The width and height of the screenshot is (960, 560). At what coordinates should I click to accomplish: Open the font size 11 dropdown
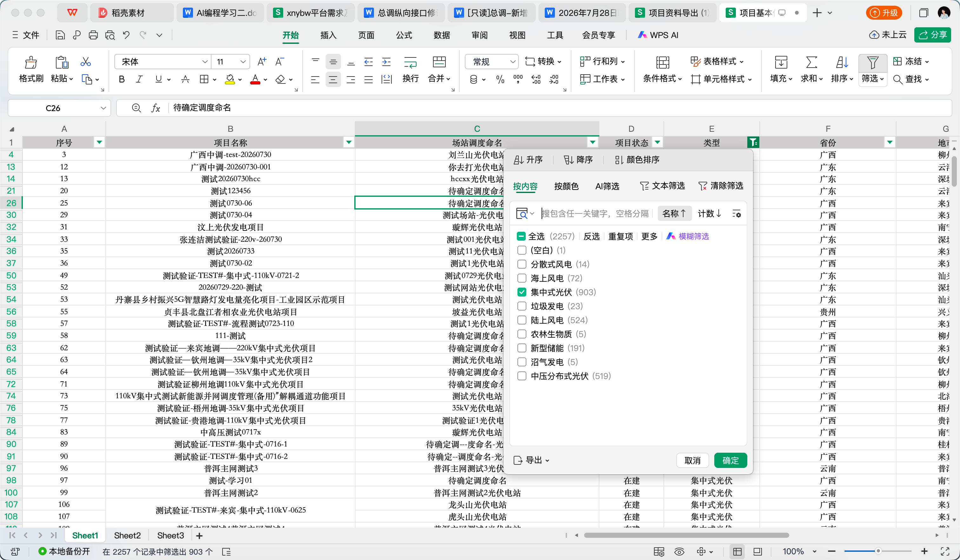pyautogui.click(x=243, y=61)
